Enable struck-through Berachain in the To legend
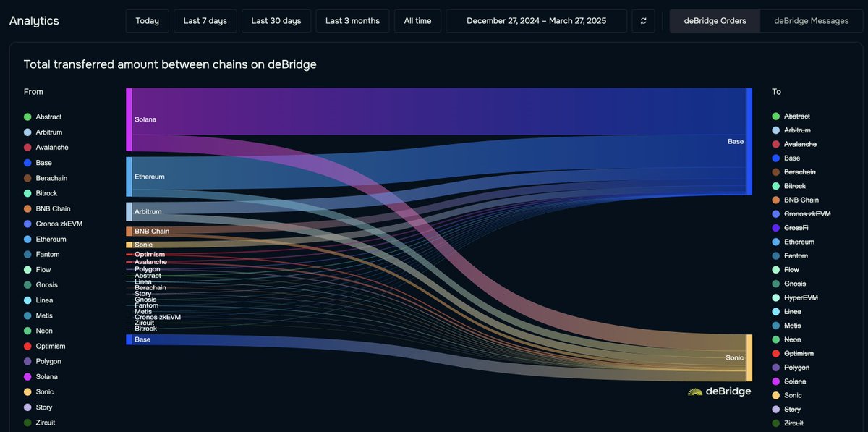Screen dimensions: 868x432 (794, 172)
